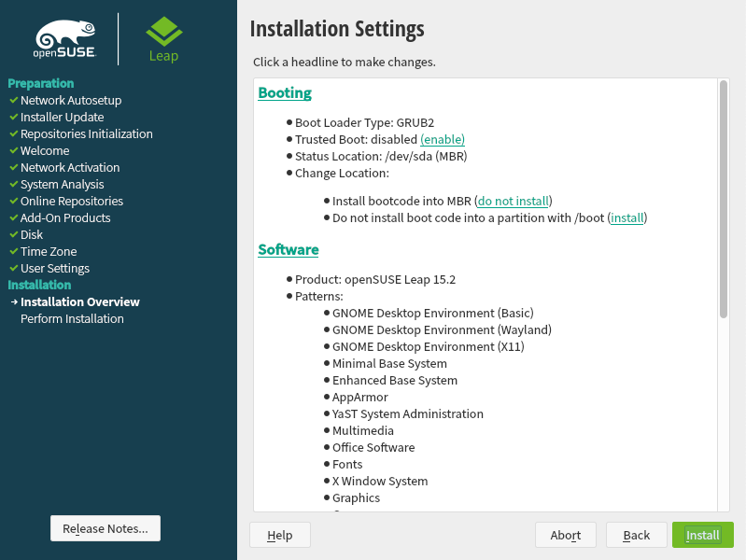Select the Add-On Products step
The width and height of the screenshot is (746, 560).
(x=65, y=217)
